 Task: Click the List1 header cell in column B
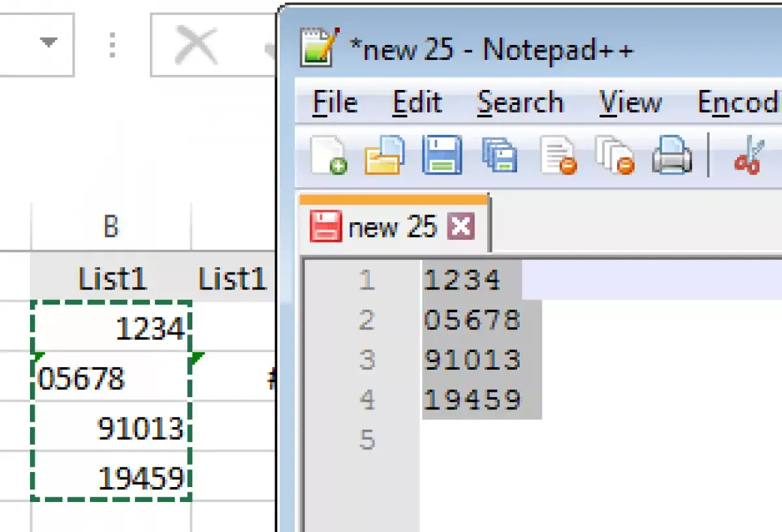[112, 276]
